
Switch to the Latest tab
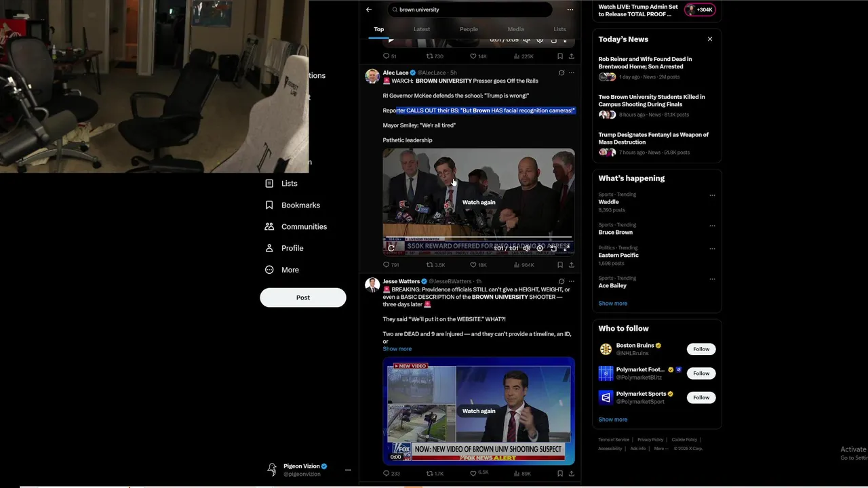pyautogui.click(x=422, y=29)
